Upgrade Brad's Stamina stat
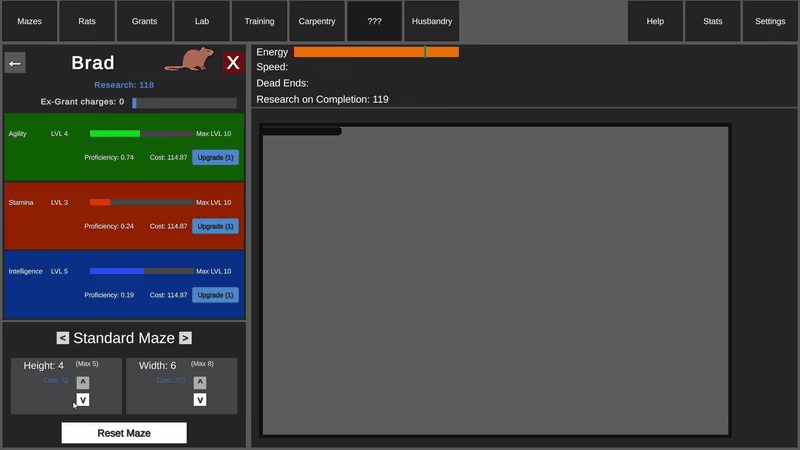The width and height of the screenshot is (800, 450). [215, 226]
